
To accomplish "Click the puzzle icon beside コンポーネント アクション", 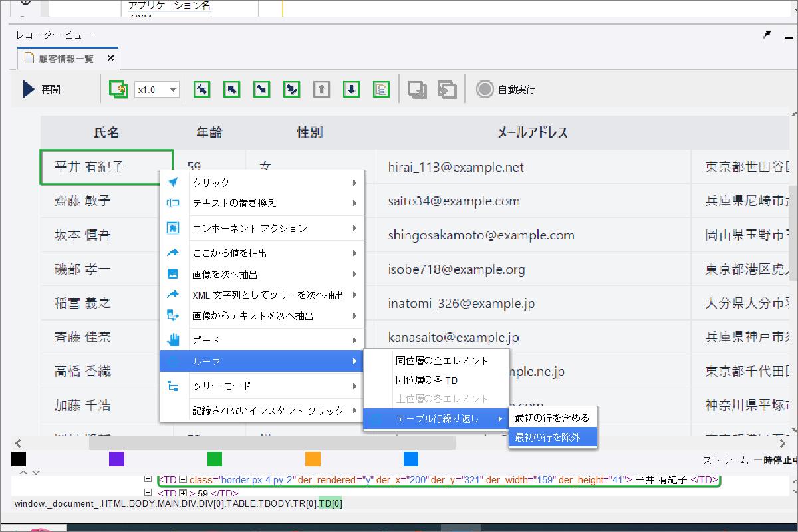I will 173,228.
